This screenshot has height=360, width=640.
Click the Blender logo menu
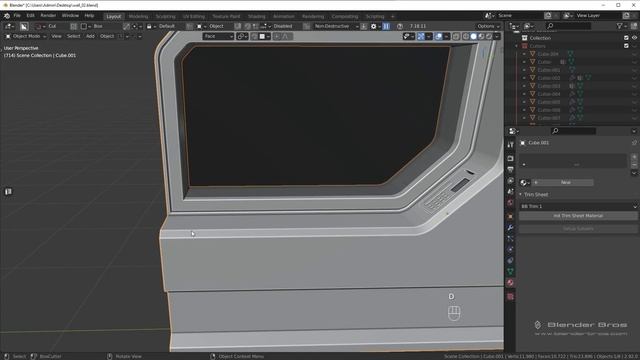tap(7, 16)
